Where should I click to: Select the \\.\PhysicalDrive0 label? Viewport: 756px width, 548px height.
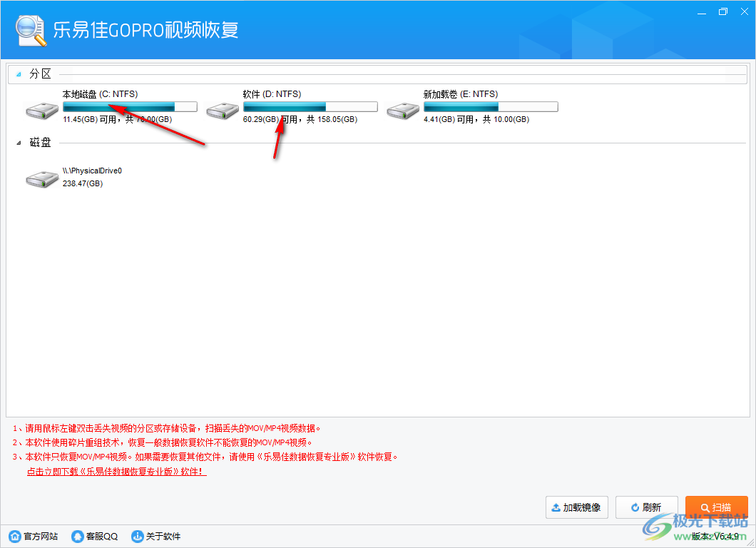(x=92, y=171)
